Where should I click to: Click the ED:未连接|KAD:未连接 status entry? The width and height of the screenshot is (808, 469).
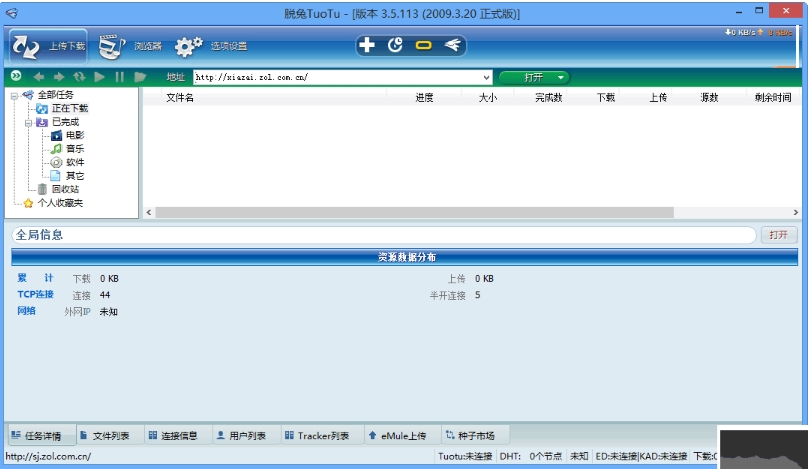641,456
